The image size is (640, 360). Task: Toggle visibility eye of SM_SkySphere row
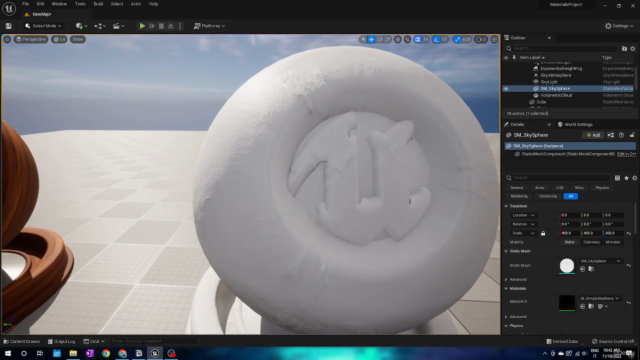(x=506, y=89)
